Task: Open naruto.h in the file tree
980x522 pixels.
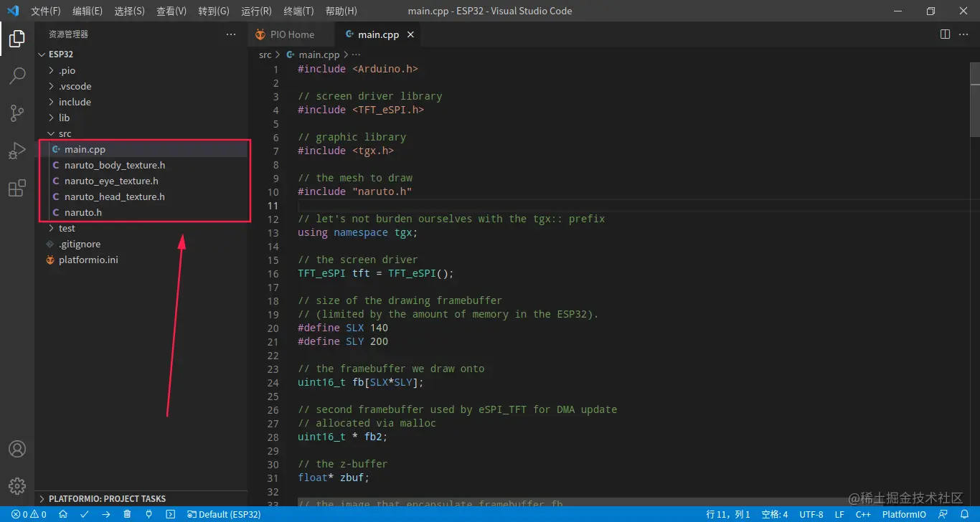Action: point(142,212)
